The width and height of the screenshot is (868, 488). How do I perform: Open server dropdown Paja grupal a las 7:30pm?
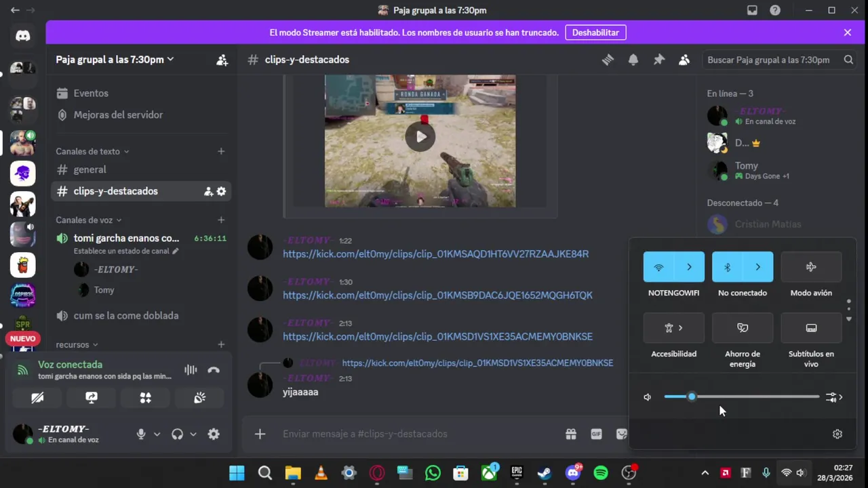pos(115,60)
